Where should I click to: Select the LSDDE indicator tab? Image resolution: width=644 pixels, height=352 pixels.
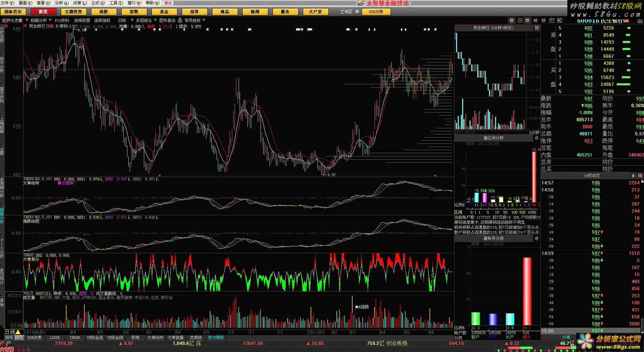[x=54, y=338]
